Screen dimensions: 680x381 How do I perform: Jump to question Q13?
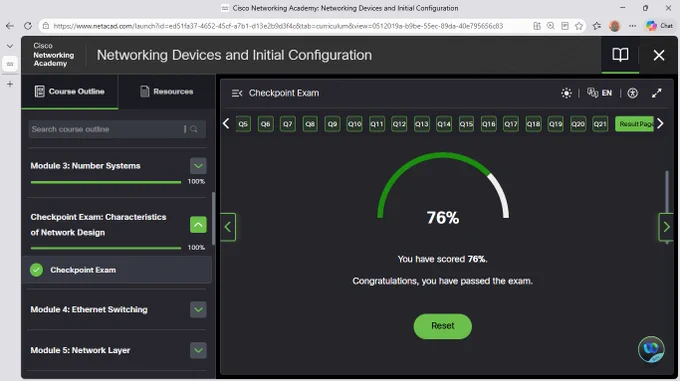[x=422, y=124]
